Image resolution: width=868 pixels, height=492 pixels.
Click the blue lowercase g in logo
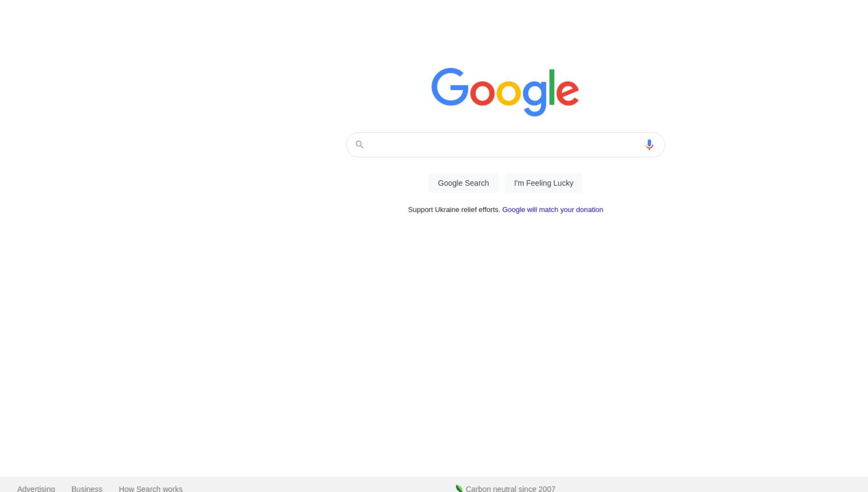535,98
